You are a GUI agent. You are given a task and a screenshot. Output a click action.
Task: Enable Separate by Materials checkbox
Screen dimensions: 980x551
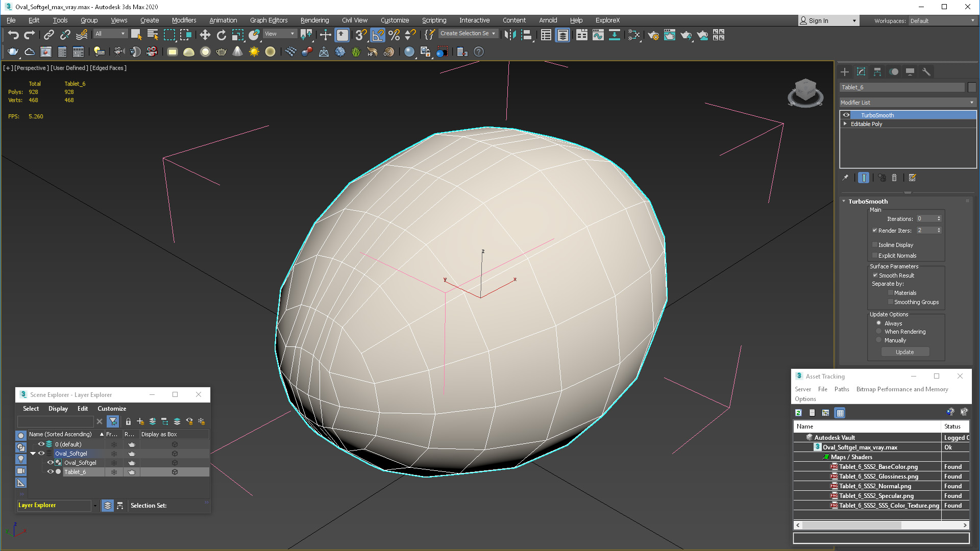(891, 293)
